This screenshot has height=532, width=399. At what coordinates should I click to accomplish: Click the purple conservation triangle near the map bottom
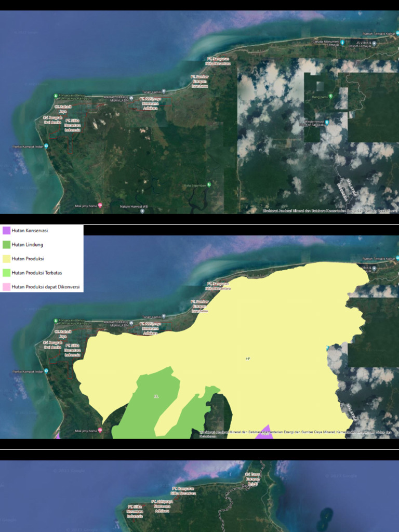click(265, 432)
